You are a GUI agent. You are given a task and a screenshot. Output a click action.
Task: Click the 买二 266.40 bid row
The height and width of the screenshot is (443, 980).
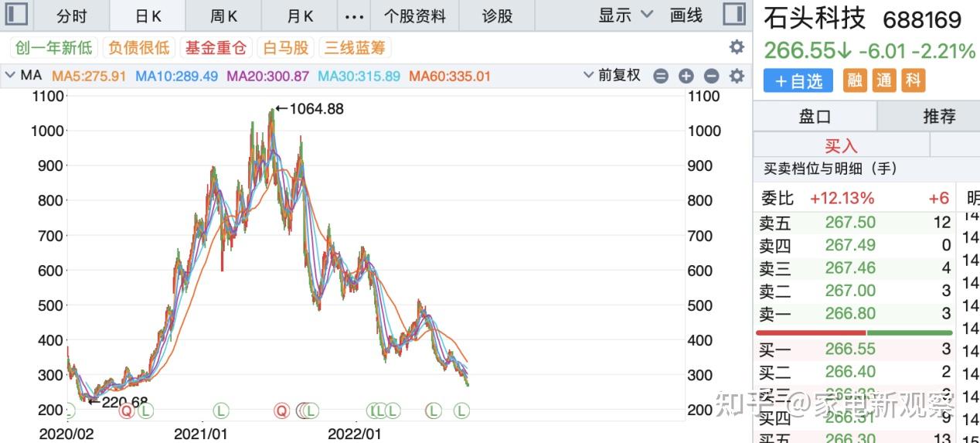tap(855, 373)
